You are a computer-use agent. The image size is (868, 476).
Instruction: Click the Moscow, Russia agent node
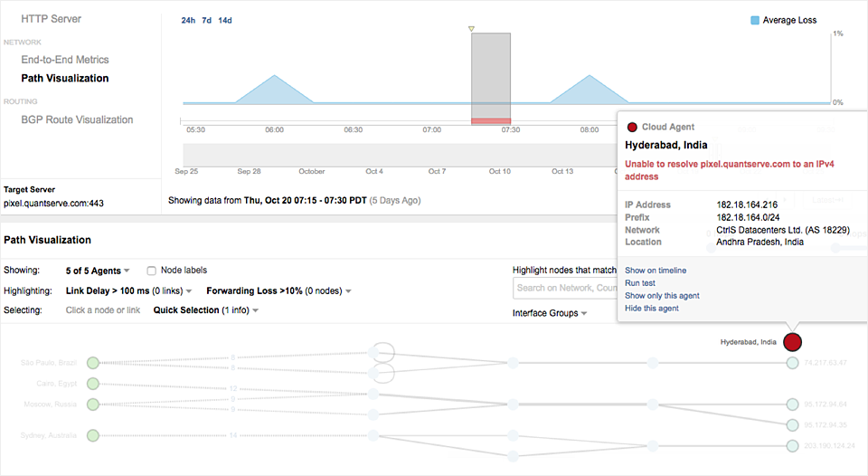click(92, 404)
